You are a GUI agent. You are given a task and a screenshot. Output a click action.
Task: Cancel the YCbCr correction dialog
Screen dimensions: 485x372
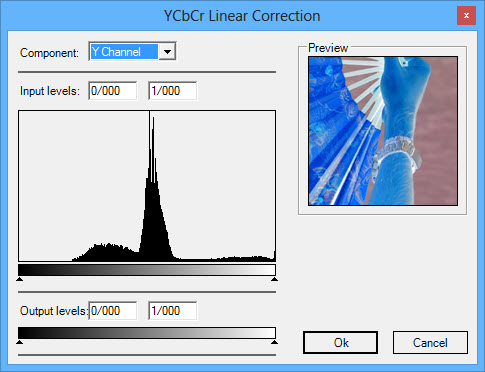430,342
